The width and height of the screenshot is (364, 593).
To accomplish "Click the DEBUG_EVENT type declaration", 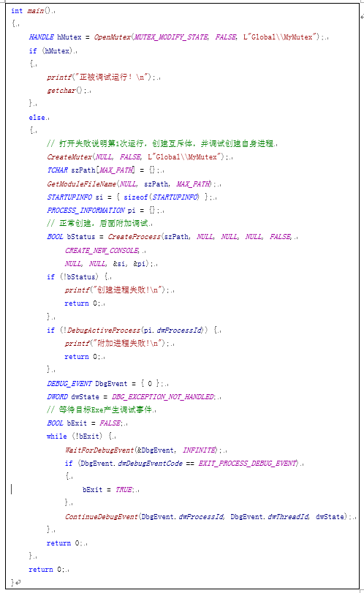I will coord(69,383).
